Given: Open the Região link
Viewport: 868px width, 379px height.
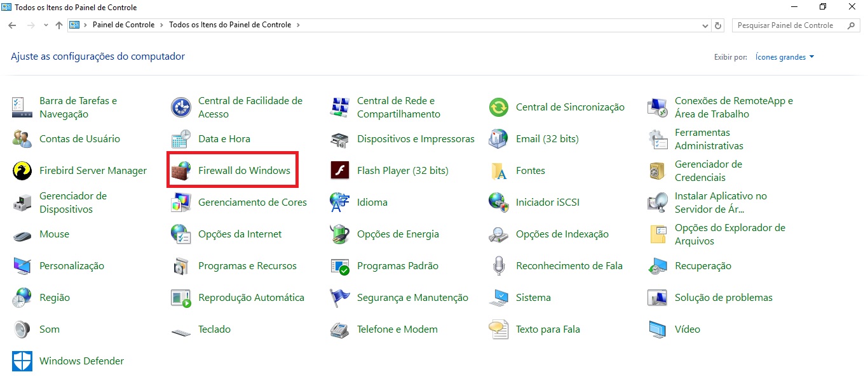Looking at the screenshot, I should point(55,298).
